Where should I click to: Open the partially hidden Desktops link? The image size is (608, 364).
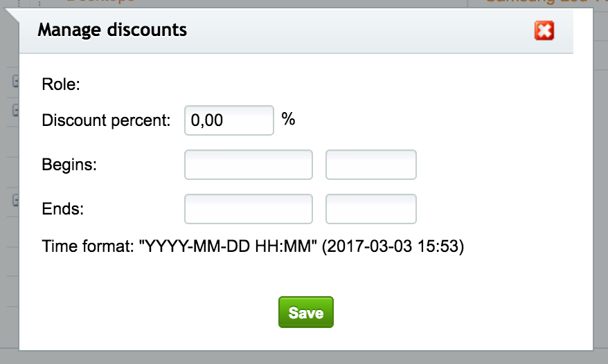101,1
